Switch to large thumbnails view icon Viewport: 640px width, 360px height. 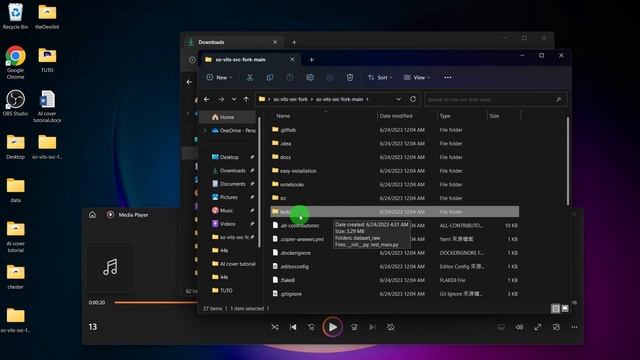tap(565, 309)
